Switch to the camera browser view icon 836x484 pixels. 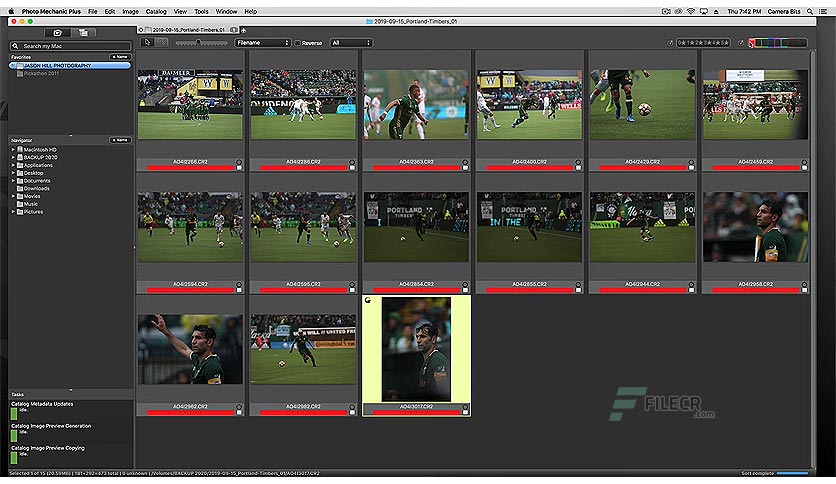(x=57, y=33)
